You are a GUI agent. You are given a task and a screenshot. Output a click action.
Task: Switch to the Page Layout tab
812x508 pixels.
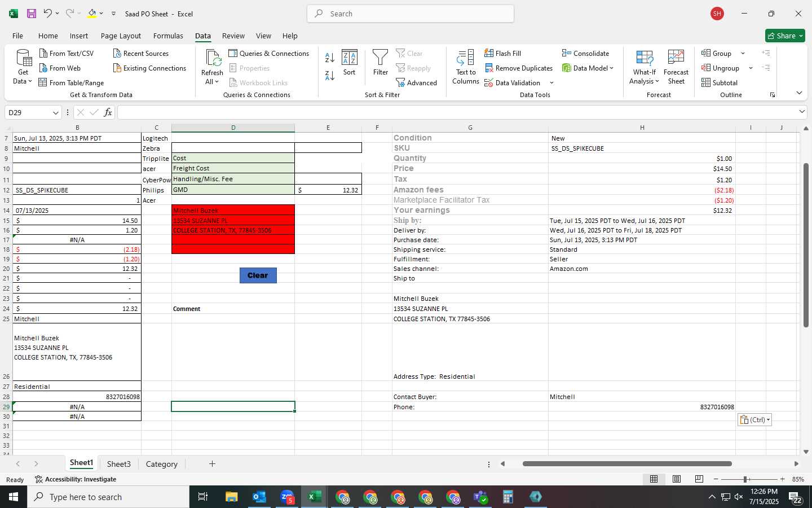point(121,36)
